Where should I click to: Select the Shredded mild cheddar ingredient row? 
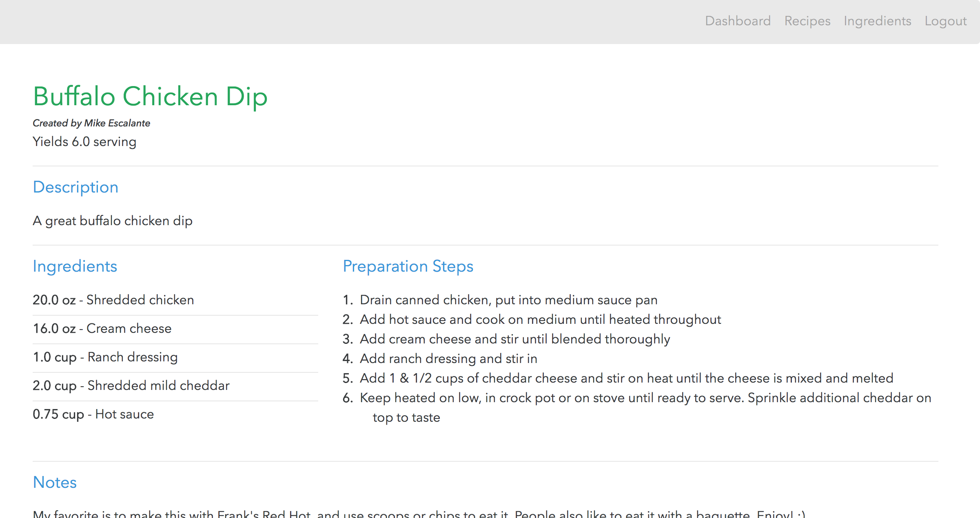(131, 386)
